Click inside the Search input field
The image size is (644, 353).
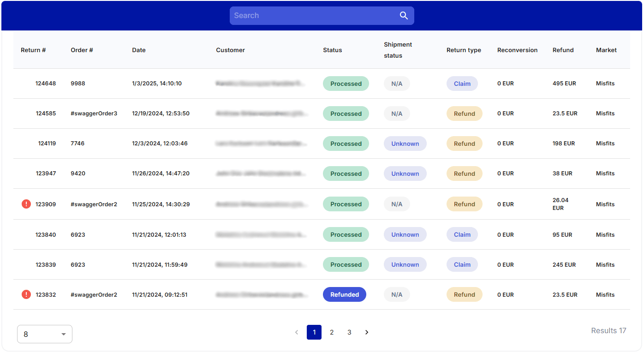(314, 16)
